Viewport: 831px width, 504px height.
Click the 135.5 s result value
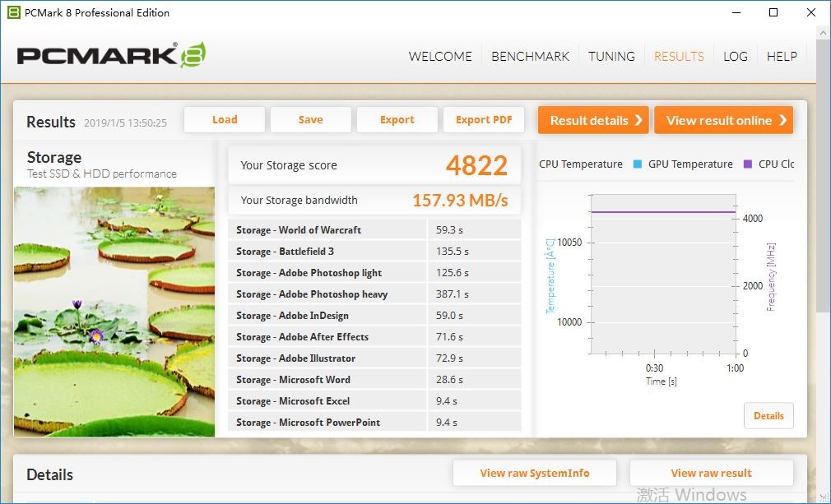[452, 252]
